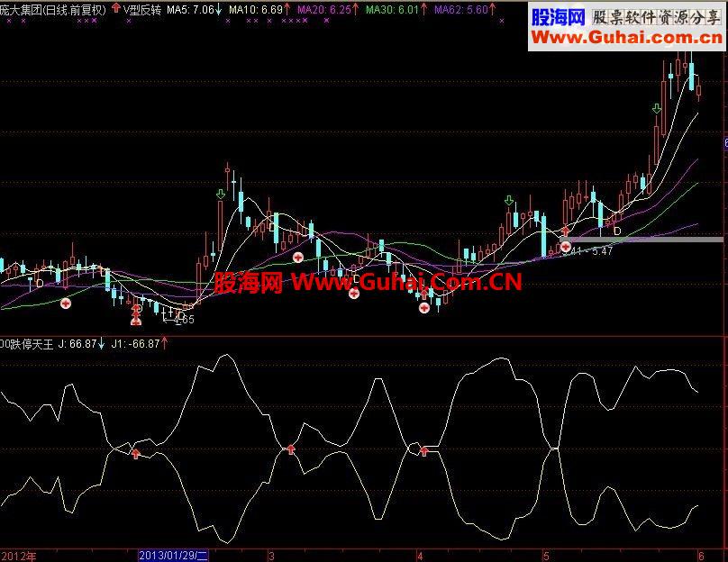Click the indicator panel red arrow above 2013/01/29

pos(135,453)
